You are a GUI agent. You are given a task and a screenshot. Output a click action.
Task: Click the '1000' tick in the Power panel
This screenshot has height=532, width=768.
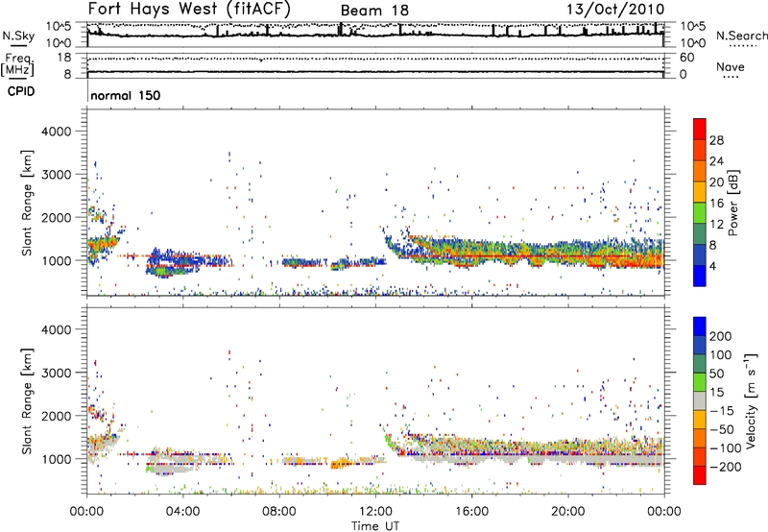[57, 260]
